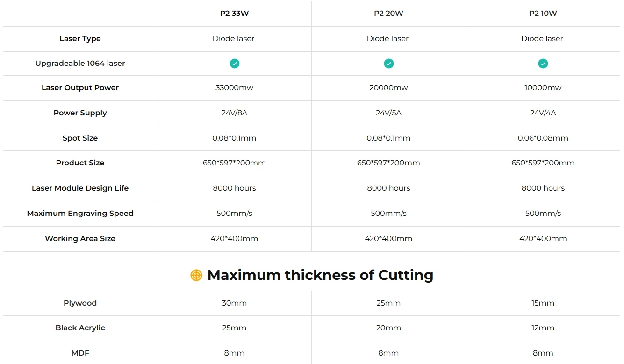Click the Maximum Engraving Speed row label
The image size is (624, 364).
[80, 214]
